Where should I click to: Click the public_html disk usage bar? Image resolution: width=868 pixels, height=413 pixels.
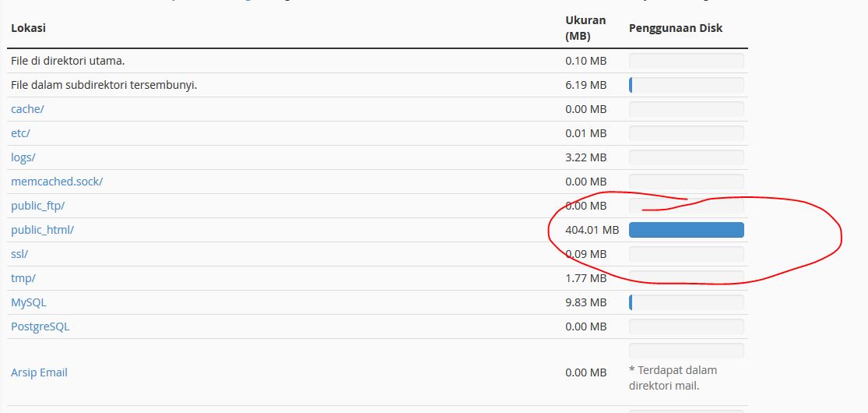[x=687, y=230]
